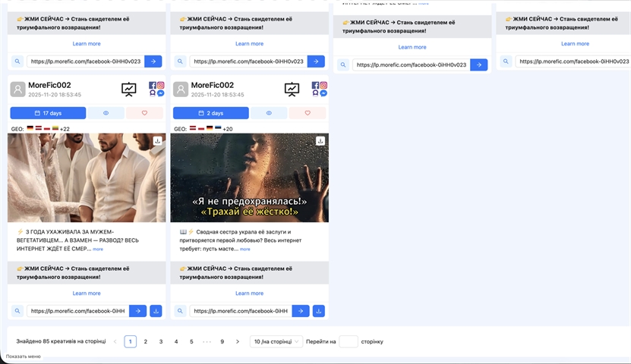Click the blue 17 days button
Viewport: 631px width, 364px height.
coord(47,113)
